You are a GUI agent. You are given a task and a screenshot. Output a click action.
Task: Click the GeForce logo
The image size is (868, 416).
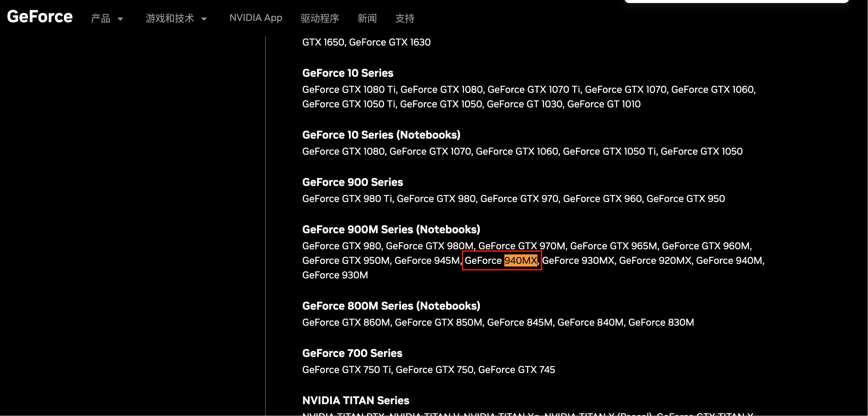click(x=40, y=17)
